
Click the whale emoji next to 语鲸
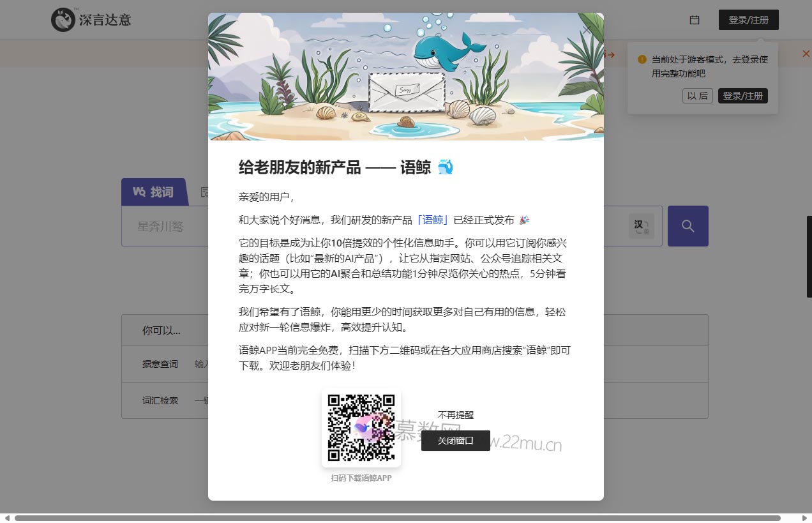(x=447, y=167)
